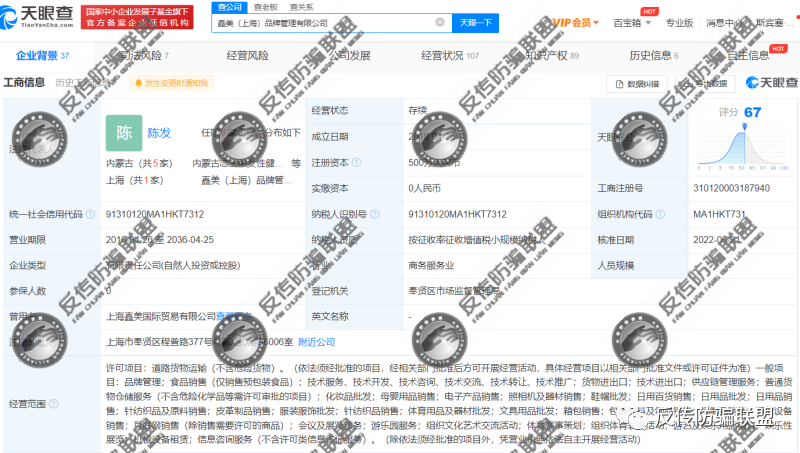Viewport: 800px width, 453px height.
Task: Click the help icon next to 注册资本
Action: (357, 162)
